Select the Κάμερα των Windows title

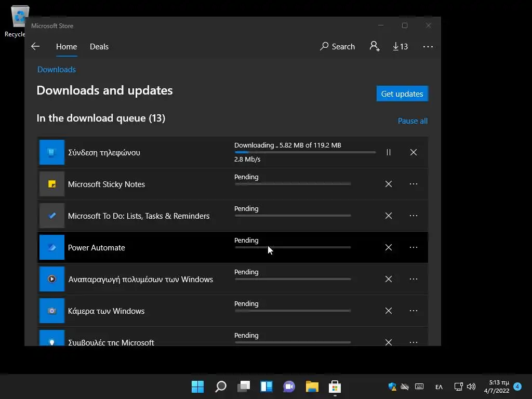106,311
